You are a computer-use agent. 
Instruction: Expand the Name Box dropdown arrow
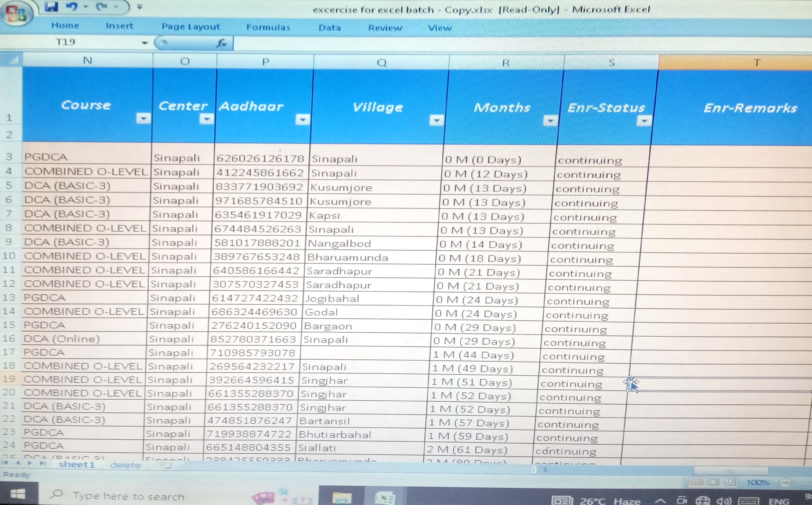(144, 43)
